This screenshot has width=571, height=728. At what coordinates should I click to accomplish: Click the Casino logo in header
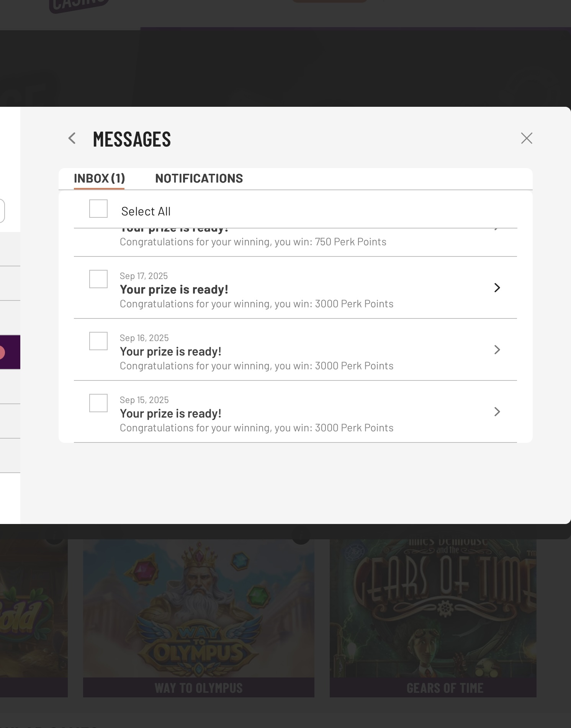(x=79, y=5)
